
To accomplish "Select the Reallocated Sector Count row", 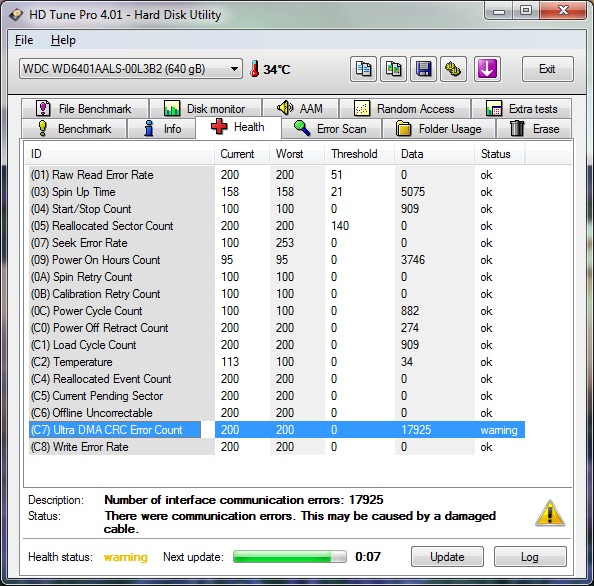I will (277, 226).
